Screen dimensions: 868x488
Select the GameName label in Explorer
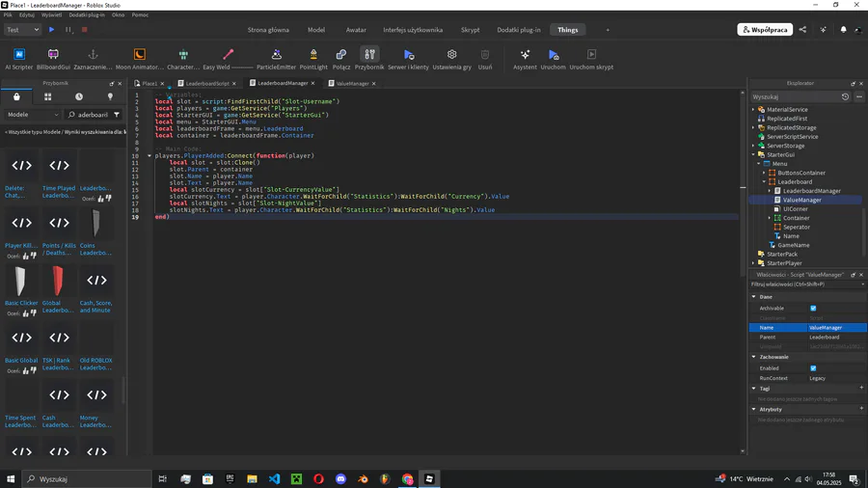794,245
